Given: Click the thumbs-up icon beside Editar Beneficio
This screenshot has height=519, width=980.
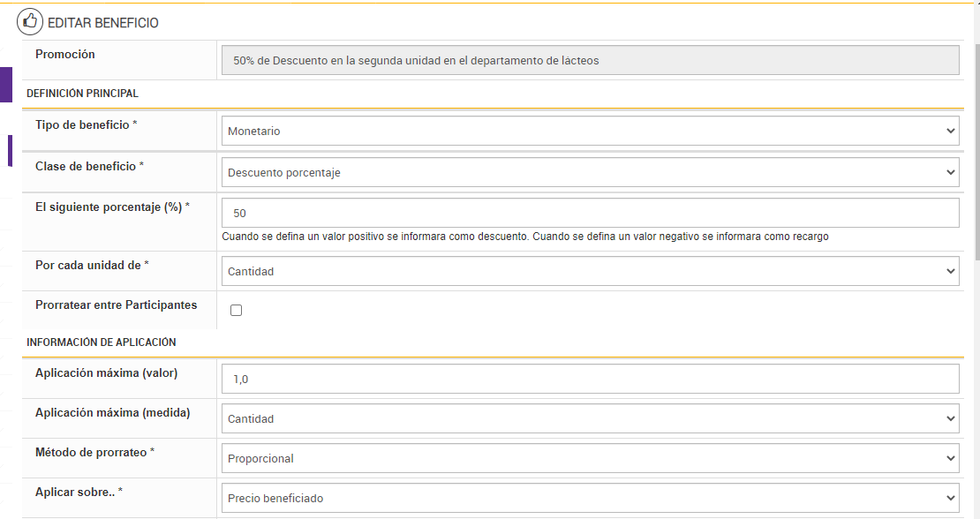Looking at the screenshot, I should pyautogui.click(x=30, y=22).
